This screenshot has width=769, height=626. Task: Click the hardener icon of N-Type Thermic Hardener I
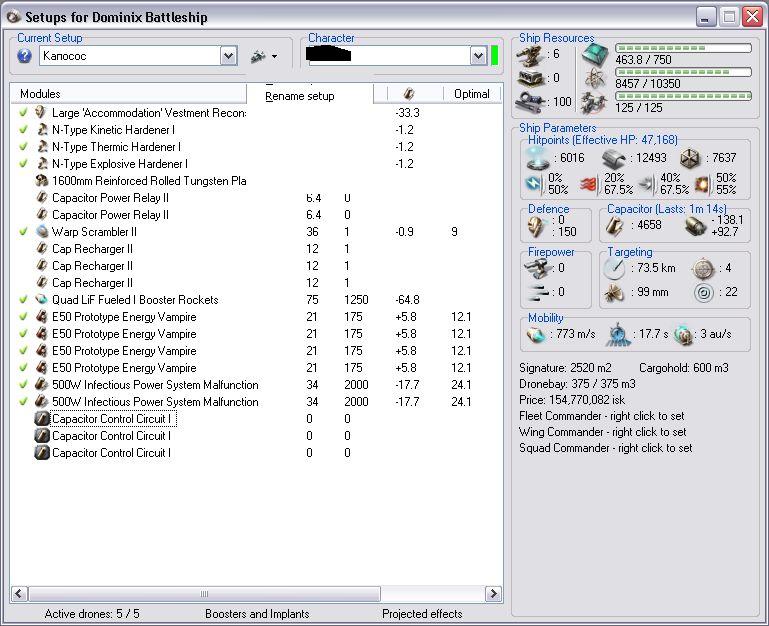point(42,146)
